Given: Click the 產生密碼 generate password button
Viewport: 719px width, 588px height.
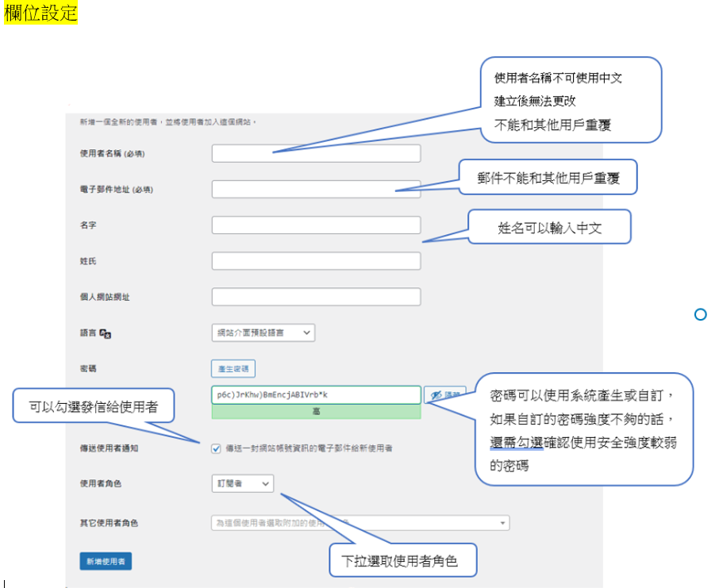Looking at the screenshot, I should coord(233,369).
